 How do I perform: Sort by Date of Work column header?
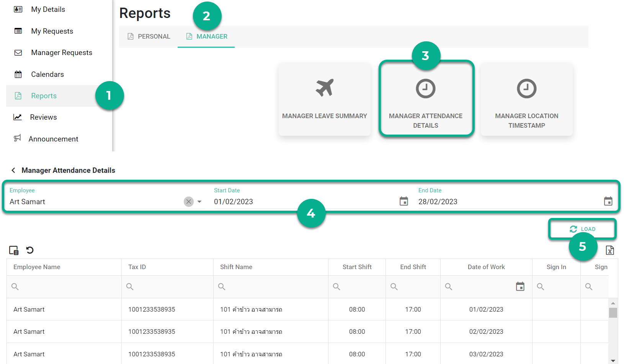(486, 267)
